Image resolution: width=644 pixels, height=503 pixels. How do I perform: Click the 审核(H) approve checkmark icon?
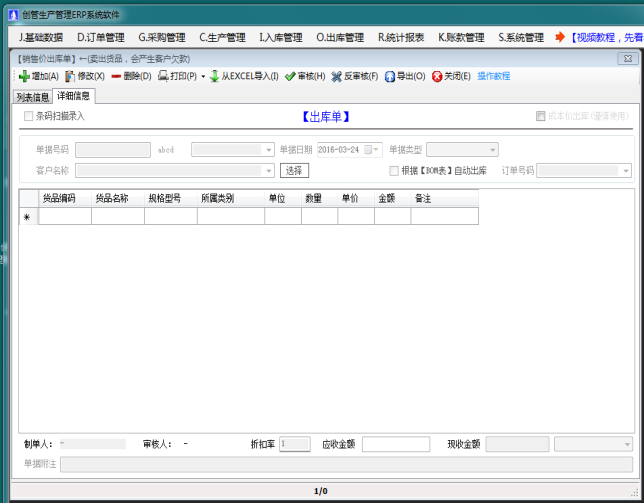click(290, 76)
